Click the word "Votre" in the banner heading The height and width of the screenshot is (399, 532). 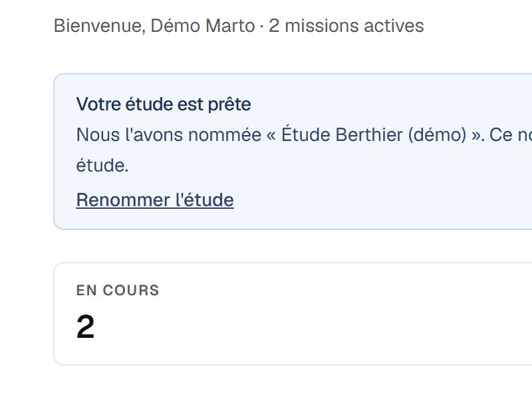[x=98, y=104]
